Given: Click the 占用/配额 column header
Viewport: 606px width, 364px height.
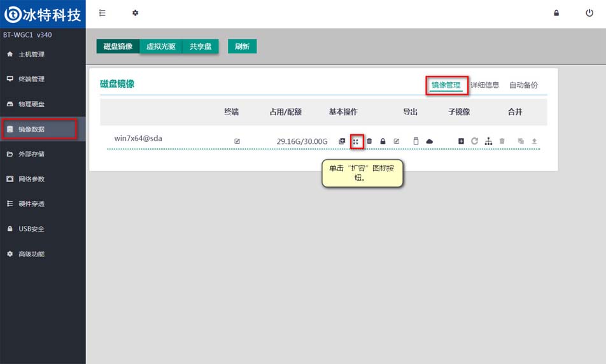Looking at the screenshot, I should (x=286, y=112).
